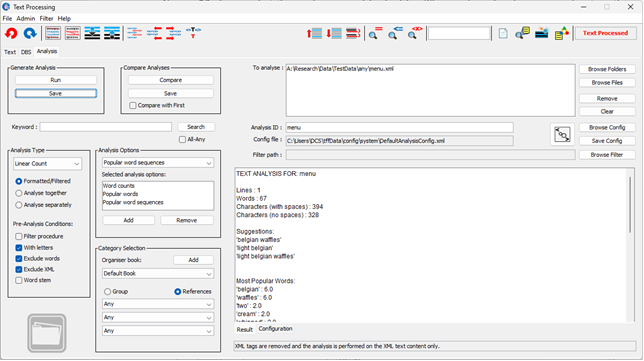Click the magnifier with blue arrow icon

(396, 33)
